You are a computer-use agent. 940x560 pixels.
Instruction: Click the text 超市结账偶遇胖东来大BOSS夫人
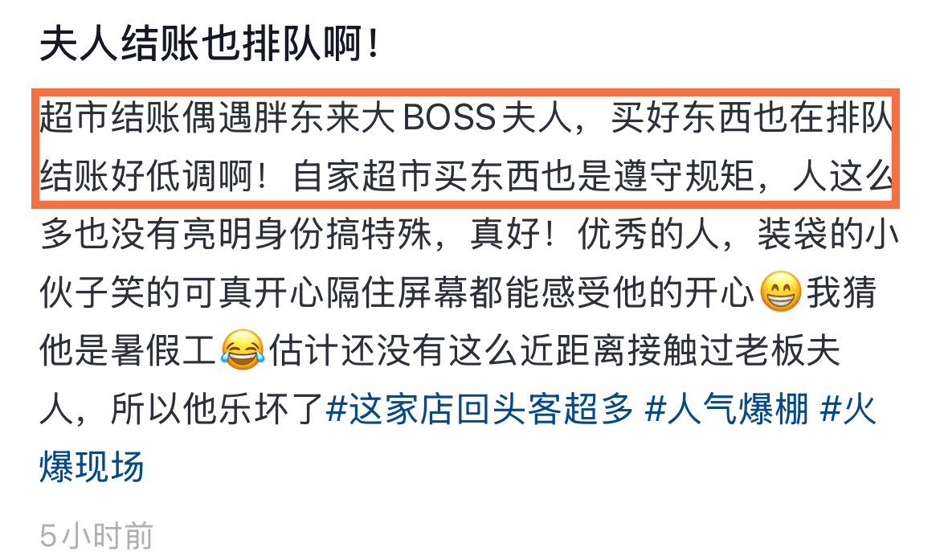point(306,117)
